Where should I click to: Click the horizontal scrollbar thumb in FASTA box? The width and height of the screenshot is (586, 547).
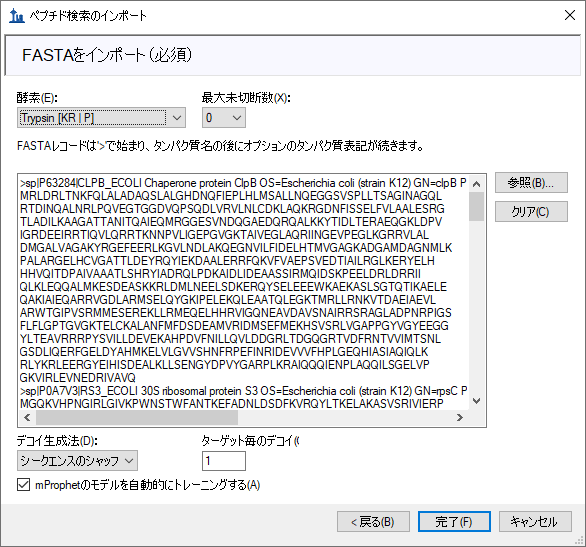point(137,417)
